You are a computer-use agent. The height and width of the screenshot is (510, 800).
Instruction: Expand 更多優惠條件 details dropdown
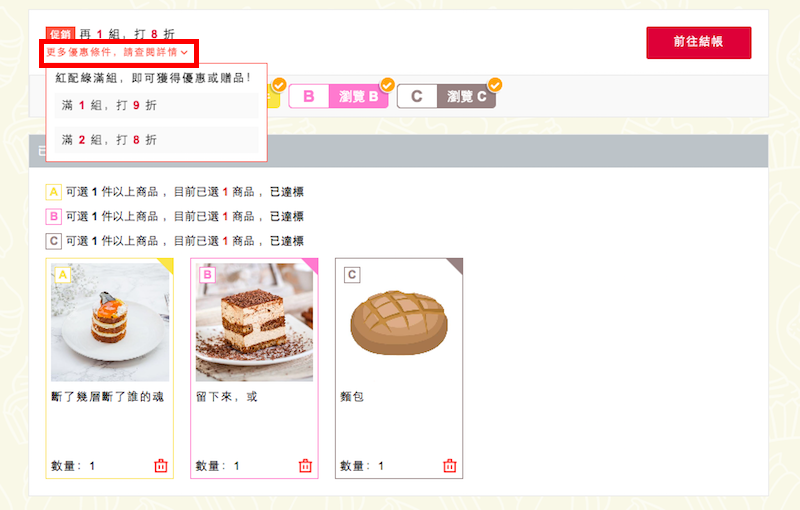tap(118, 52)
